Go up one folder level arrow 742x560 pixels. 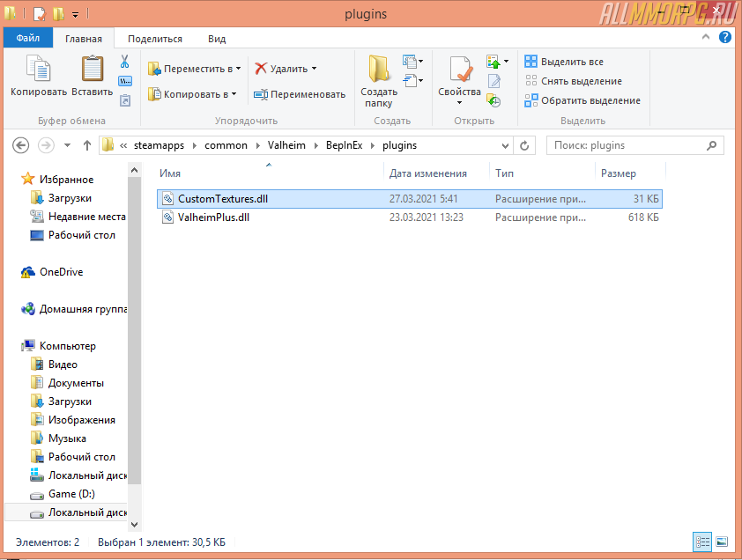pyautogui.click(x=87, y=145)
